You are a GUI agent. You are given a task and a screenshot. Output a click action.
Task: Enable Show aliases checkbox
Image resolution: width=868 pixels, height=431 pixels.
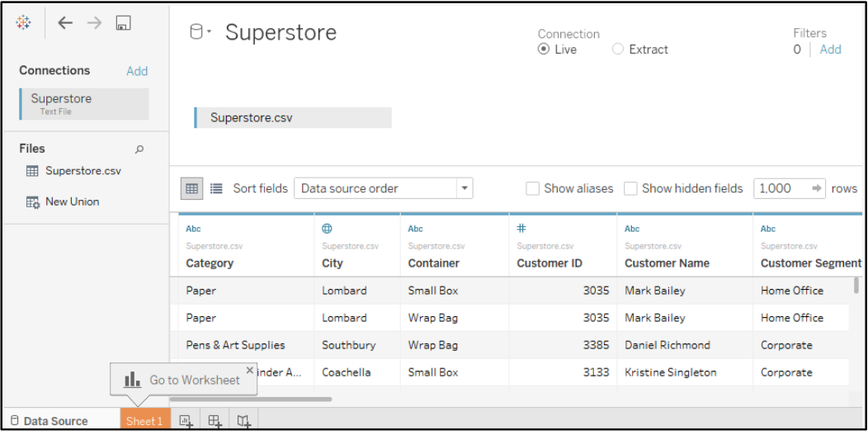[532, 188]
